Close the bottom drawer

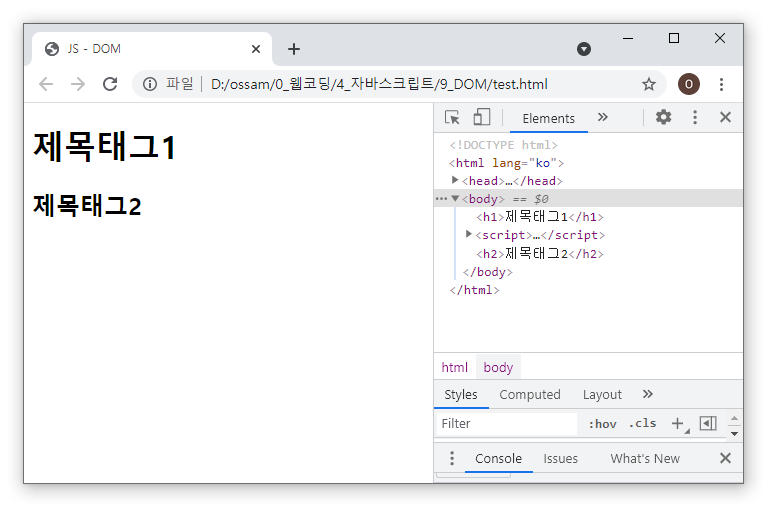(725, 458)
